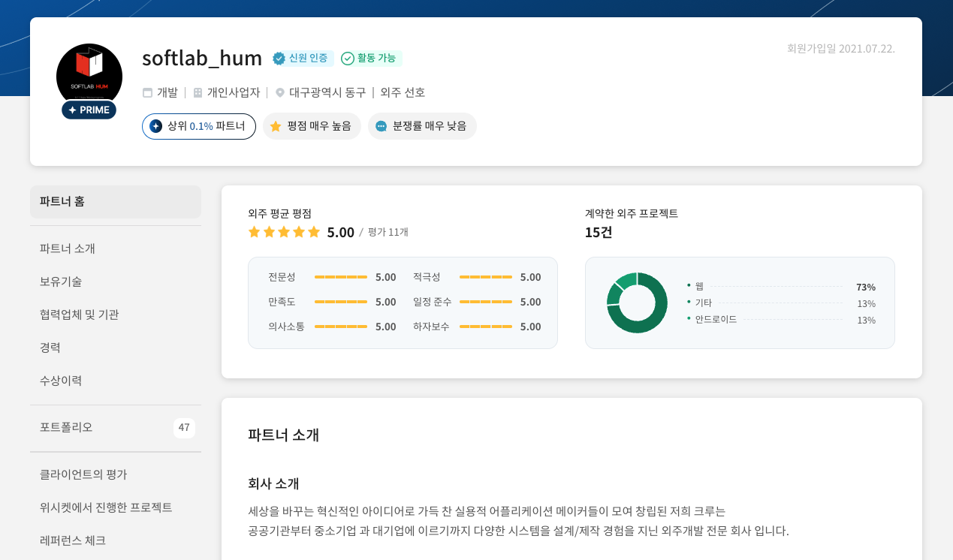
Task: Click the badge icon in 상위 0.1% 파트너
Action: (155, 126)
